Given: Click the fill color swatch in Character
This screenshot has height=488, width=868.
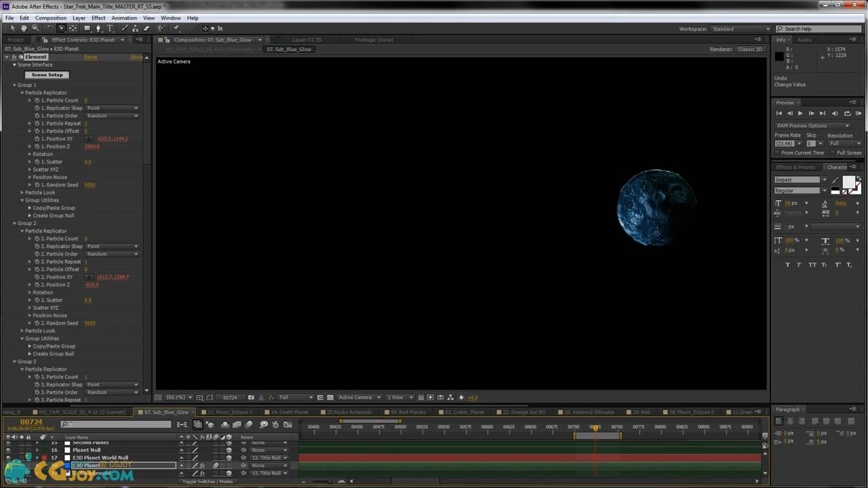Looking at the screenshot, I should [849, 182].
